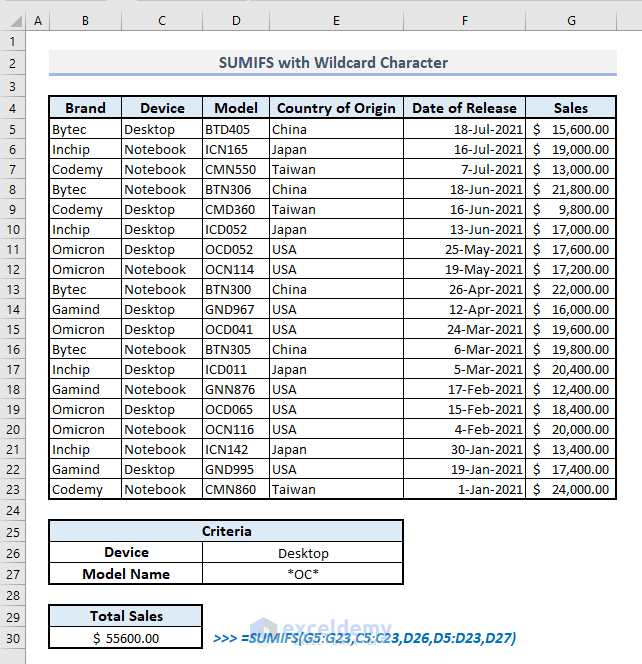Viewport: 642px width, 664px height.
Task: Select the date 12-Apr-2021
Action: click(x=465, y=309)
